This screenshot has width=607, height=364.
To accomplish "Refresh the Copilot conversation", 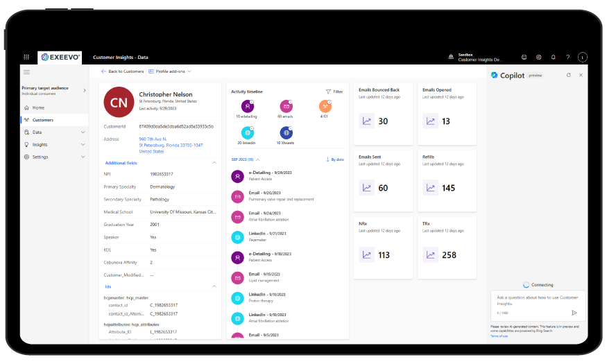I will (568, 75).
